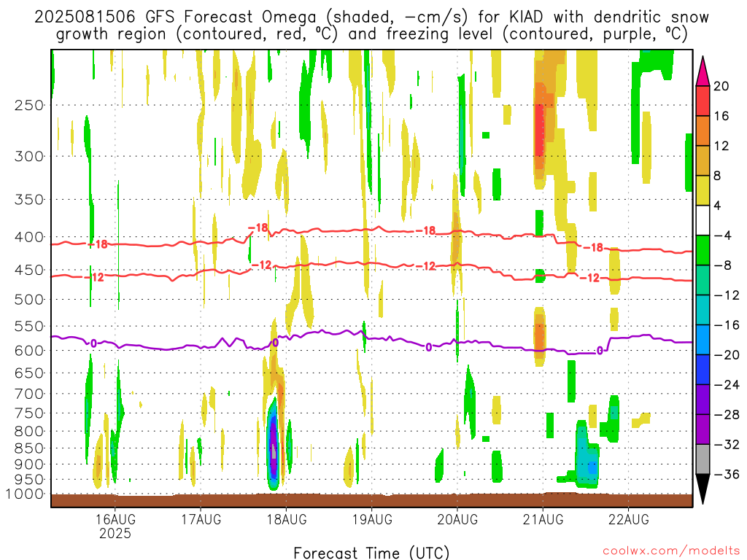Image resolution: width=747 pixels, height=560 pixels.
Task: Click the 750 pressure level label
Action: tap(29, 413)
